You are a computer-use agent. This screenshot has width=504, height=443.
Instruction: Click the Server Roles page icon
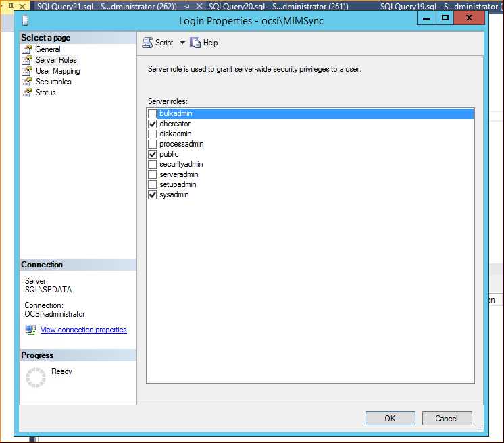27,60
